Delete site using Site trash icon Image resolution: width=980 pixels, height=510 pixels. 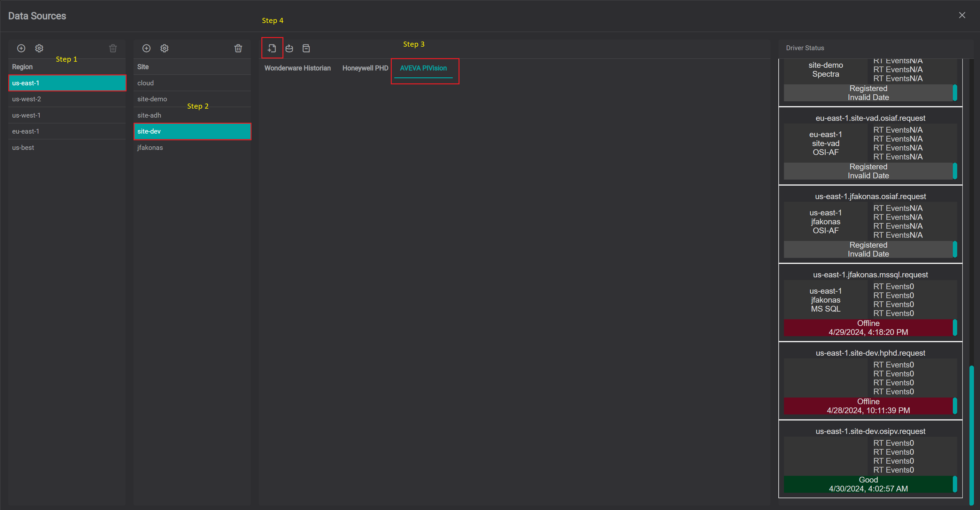[x=238, y=48]
